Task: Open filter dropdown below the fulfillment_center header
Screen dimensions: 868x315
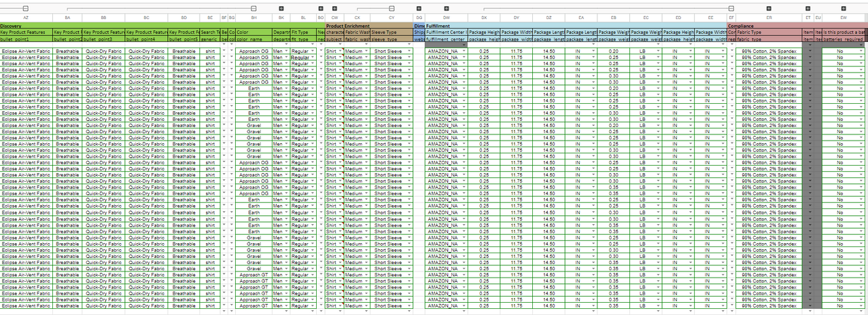Action: [464, 45]
